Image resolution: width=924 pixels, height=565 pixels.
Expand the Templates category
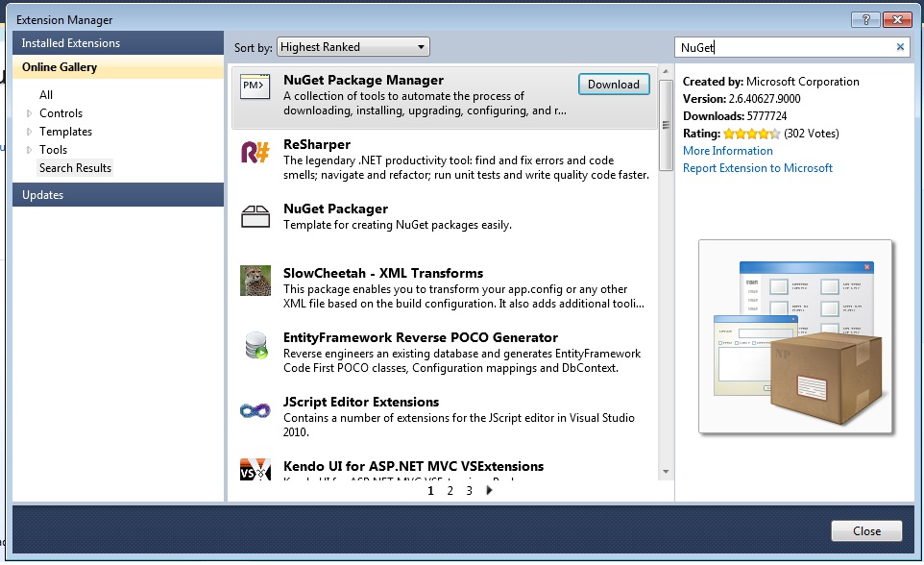click(x=32, y=131)
